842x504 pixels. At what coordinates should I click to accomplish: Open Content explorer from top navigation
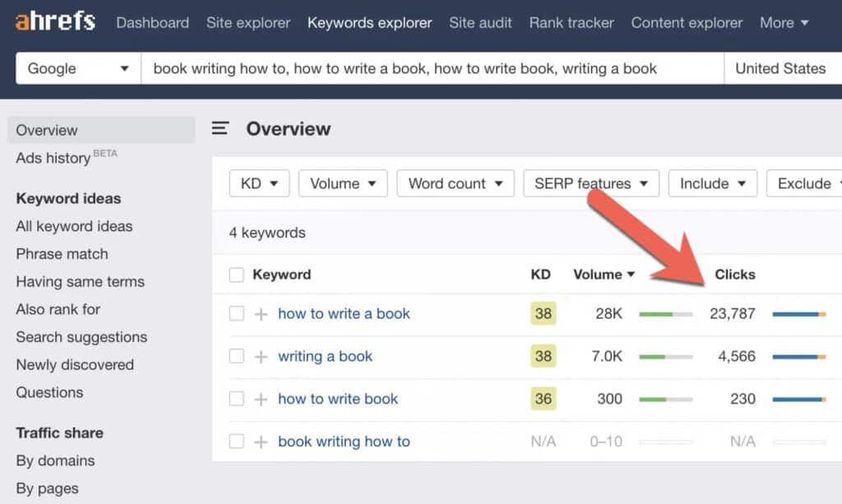(687, 23)
